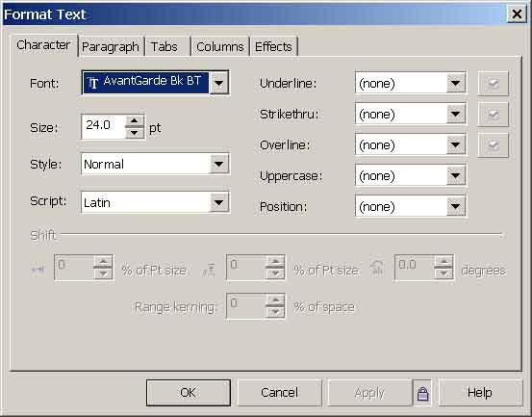Image resolution: width=532 pixels, height=417 pixels.
Task: Open the Uppercase dropdown
Action: [x=456, y=175]
